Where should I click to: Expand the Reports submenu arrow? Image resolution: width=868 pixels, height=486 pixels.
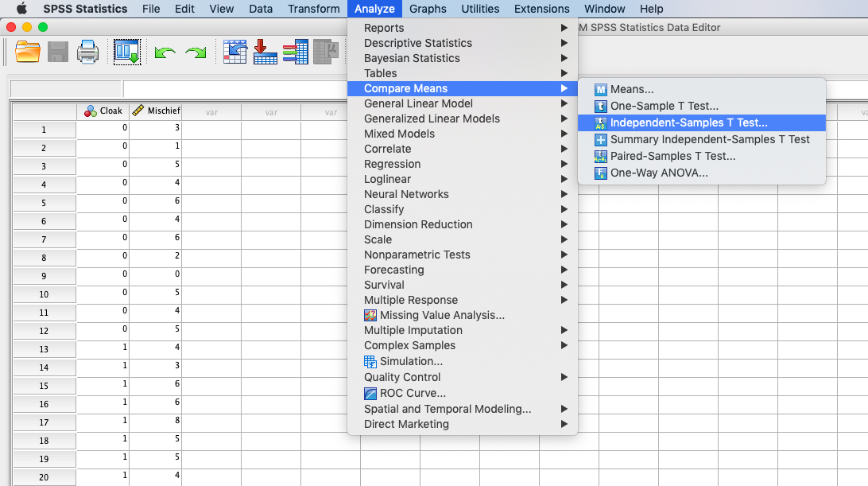[564, 28]
